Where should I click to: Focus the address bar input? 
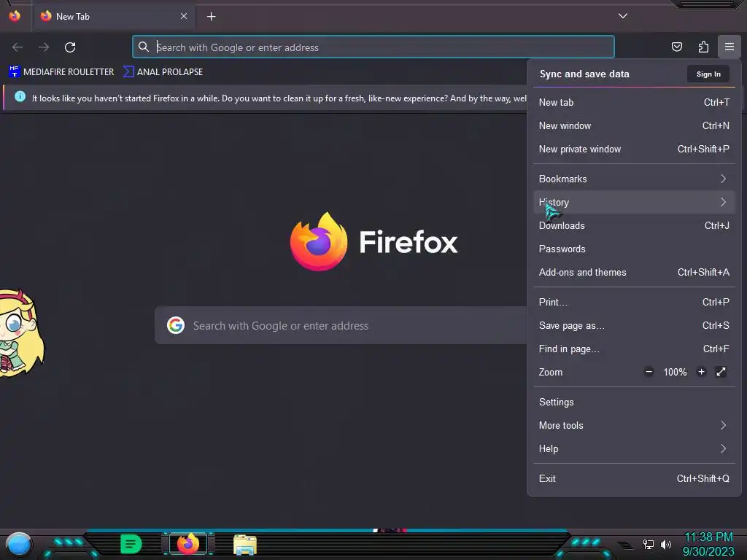tap(373, 47)
